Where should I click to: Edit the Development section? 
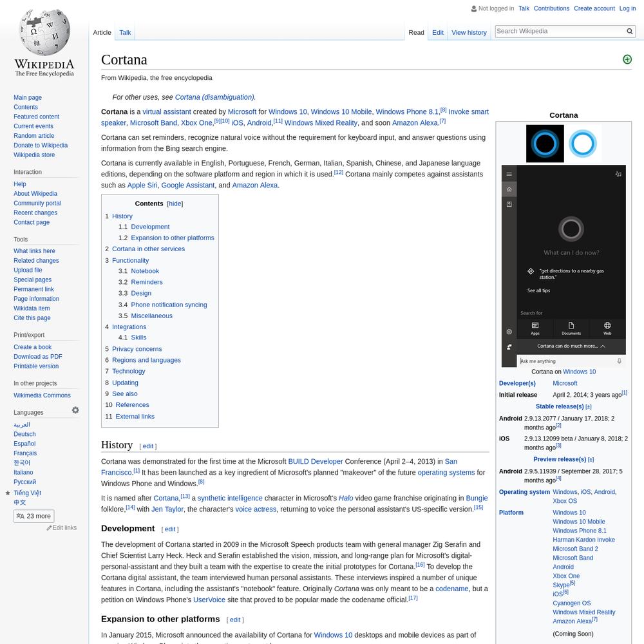tap(170, 529)
